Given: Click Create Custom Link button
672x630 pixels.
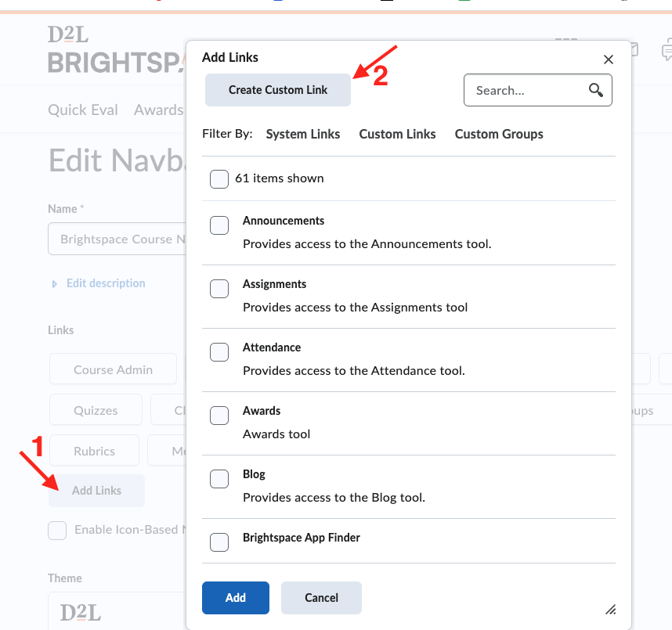Looking at the screenshot, I should 278,90.
